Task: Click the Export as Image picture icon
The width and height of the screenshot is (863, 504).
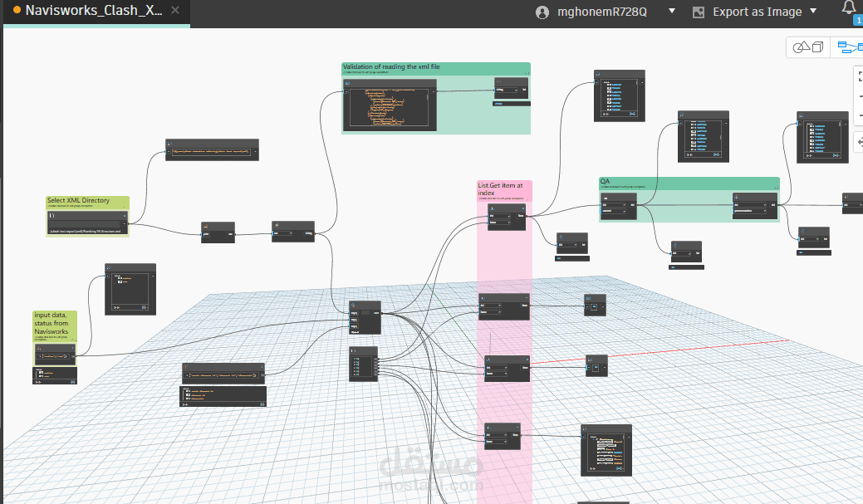Action: [x=699, y=12]
